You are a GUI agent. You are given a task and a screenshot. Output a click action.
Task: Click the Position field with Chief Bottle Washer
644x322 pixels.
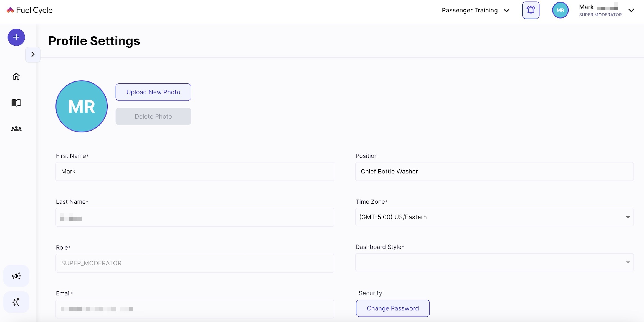click(x=494, y=172)
